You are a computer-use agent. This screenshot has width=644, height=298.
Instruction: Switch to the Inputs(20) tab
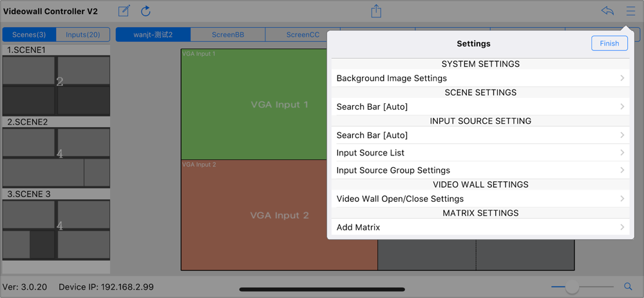pyautogui.click(x=83, y=35)
